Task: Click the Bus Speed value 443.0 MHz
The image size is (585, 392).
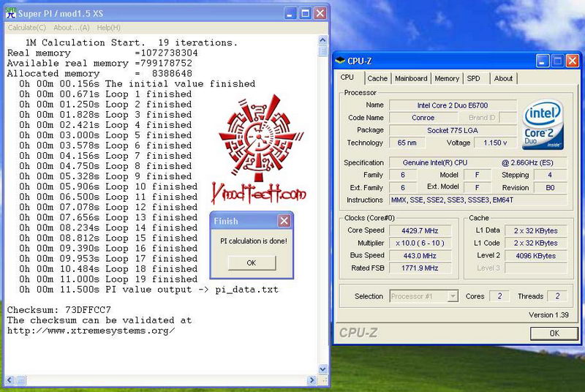Action: [x=420, y=255]
